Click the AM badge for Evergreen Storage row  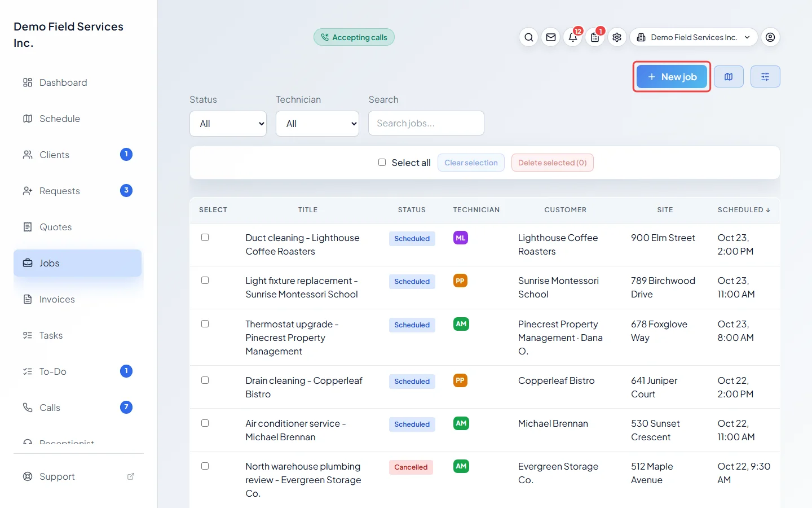[461, 466]
